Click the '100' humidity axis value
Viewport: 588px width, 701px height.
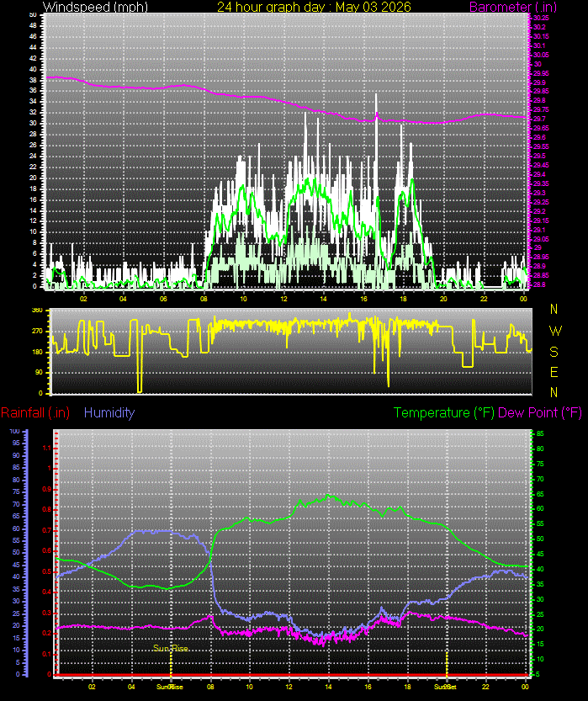coord(14,432)
